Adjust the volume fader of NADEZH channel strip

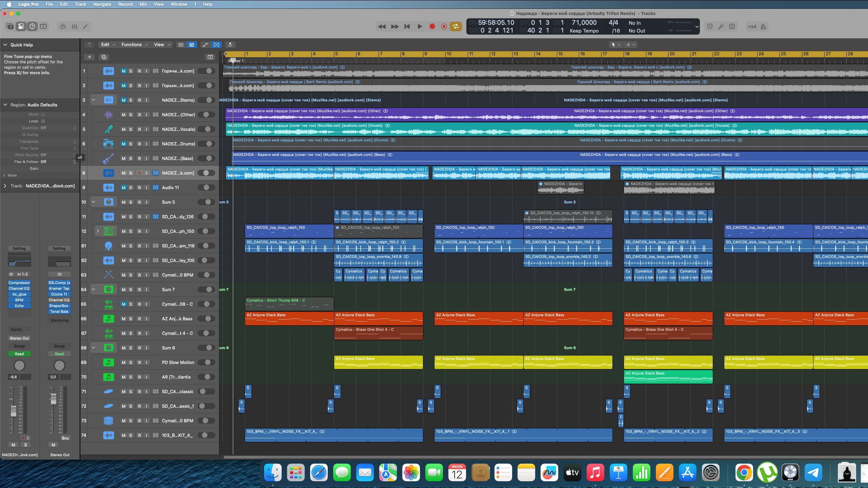13,411
